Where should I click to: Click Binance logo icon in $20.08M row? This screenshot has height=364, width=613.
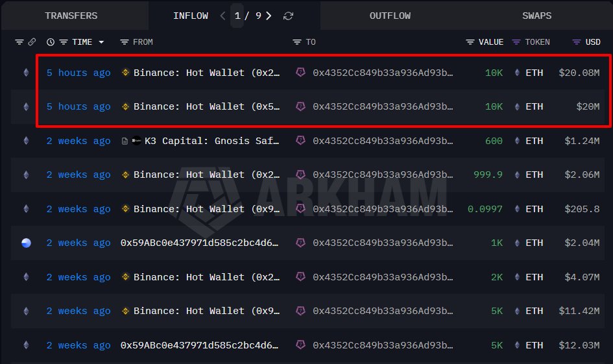tap(125, 72)
